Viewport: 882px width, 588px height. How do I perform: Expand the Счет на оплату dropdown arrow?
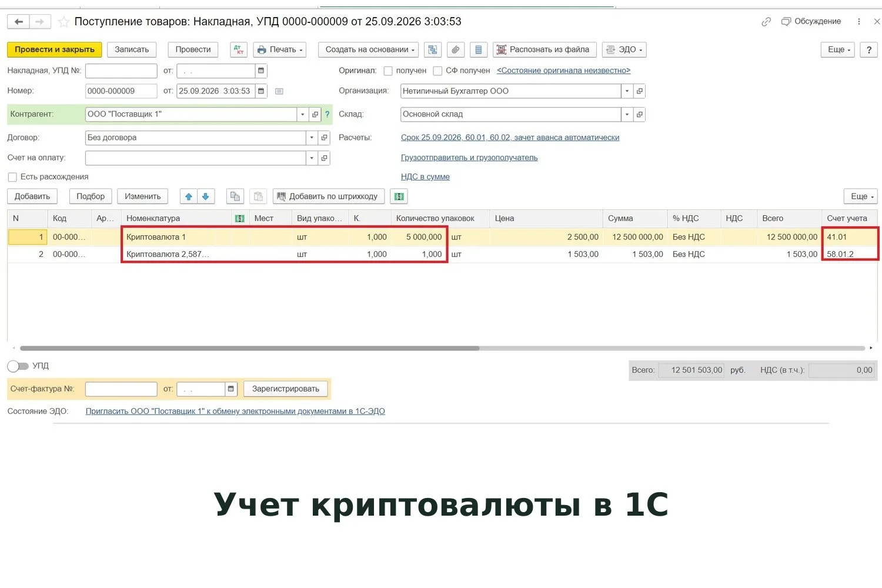[312, 158]
